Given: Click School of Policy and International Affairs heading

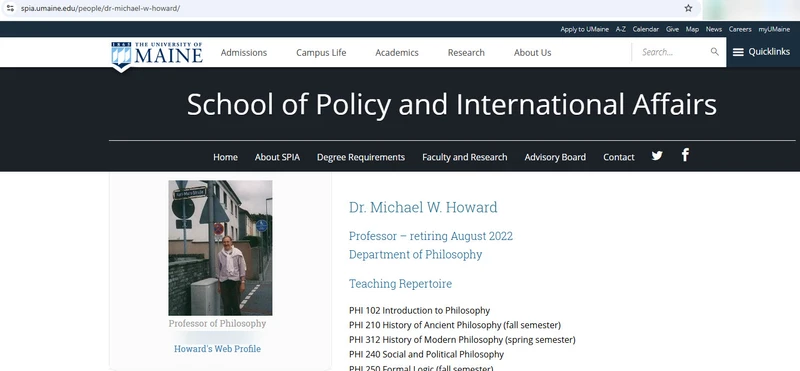Looking at the screenshot, I should tap(452, 105).
